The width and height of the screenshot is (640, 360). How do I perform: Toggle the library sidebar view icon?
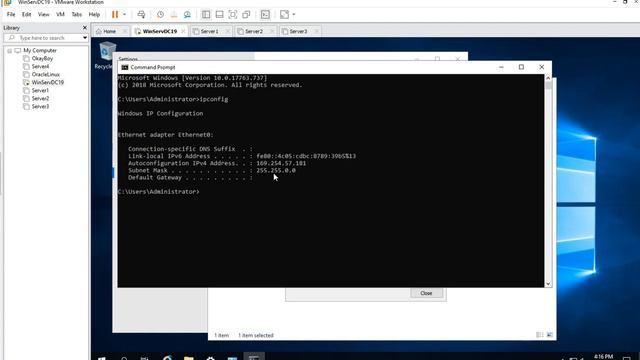[206, 15]
